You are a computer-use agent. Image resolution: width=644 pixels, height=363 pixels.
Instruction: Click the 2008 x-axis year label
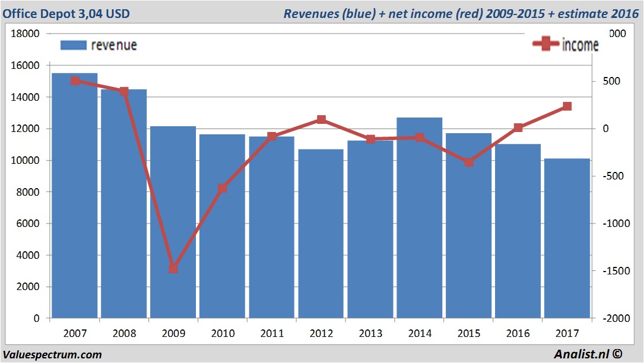click(124, 333)
